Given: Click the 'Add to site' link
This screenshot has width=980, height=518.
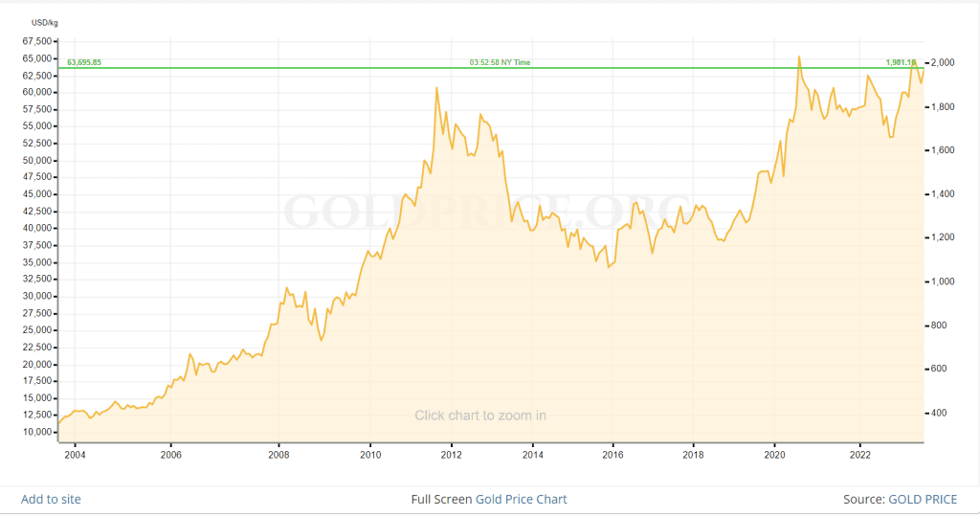Looking at the screenshot, I should point(51,499).
